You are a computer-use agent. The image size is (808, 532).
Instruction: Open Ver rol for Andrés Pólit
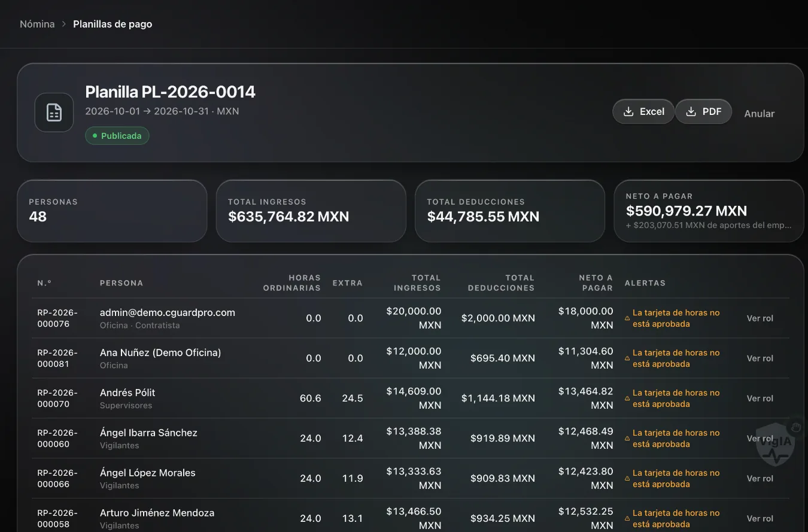tap(760, 399)
